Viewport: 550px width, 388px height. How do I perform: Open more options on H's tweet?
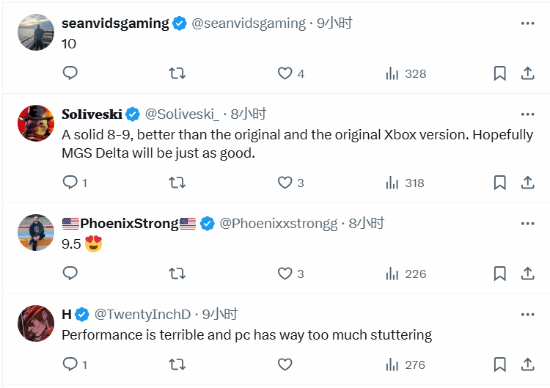tap(527, 314)
